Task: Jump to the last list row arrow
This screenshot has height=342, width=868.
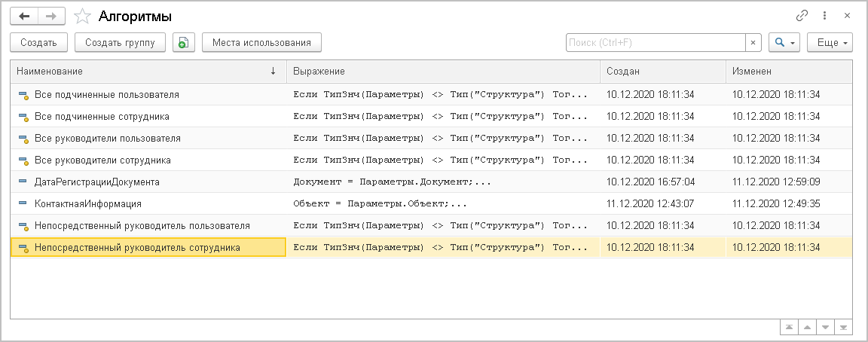Action: pos(844,328)
